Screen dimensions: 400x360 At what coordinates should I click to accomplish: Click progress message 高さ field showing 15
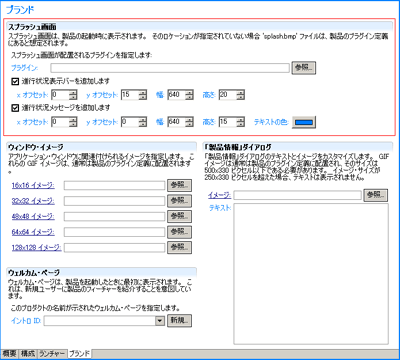point(228,122)
